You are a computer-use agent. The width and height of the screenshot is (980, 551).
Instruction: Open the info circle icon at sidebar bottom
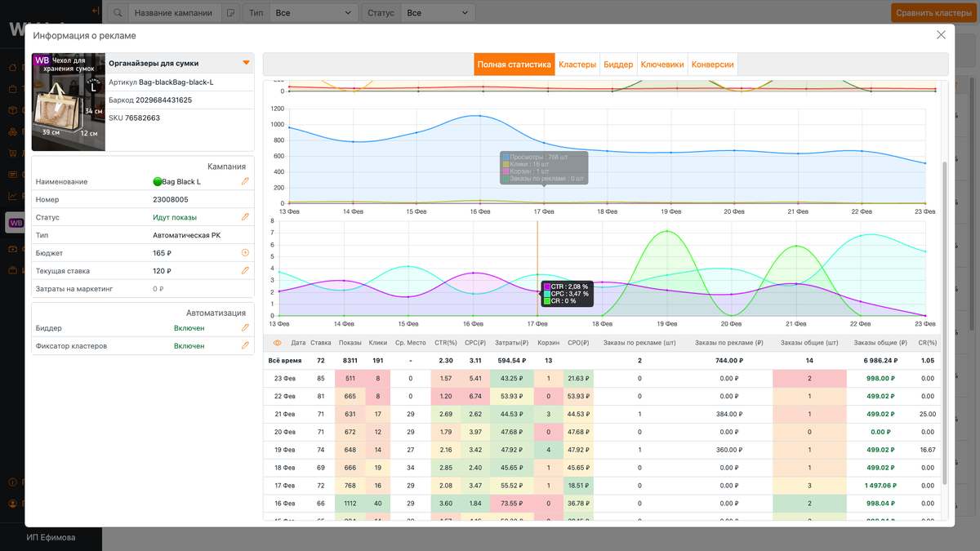(12, 482)
